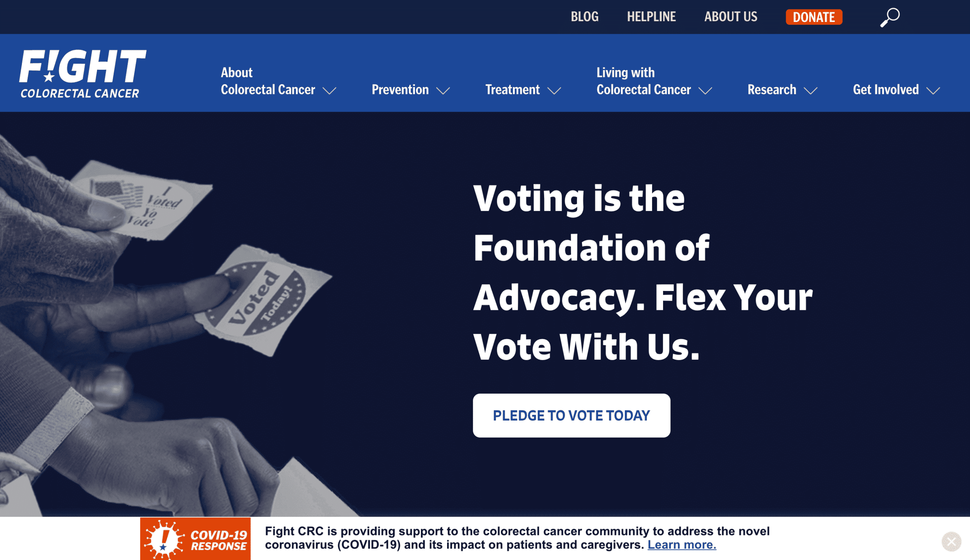Open the BLOG navigation link

click(585, 16)
